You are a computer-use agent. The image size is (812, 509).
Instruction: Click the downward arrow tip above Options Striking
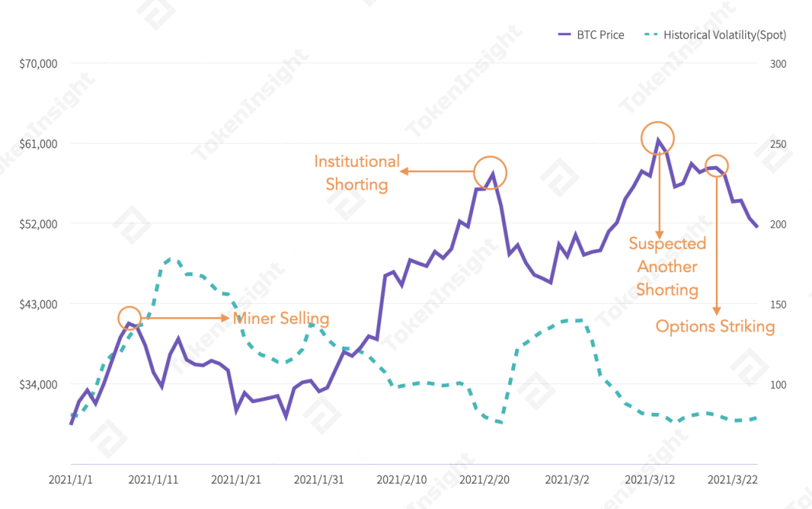(717, 311)
